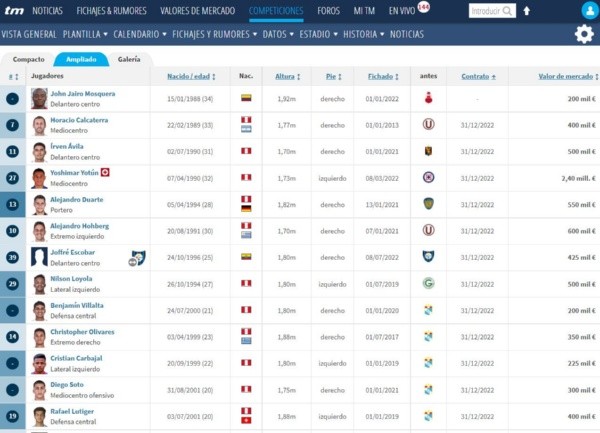
Task: Click shirt number 10 badge
Action: pos(13,231)
